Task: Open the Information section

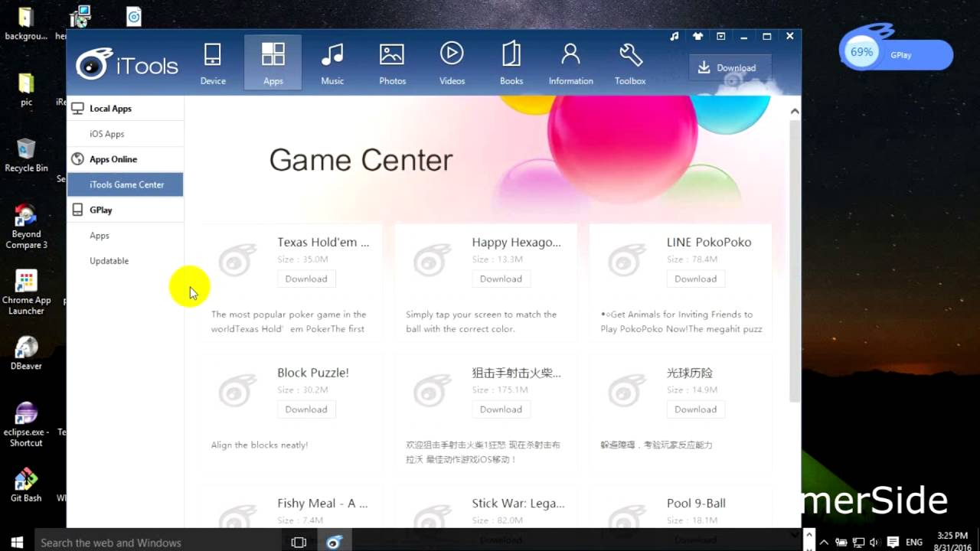Action: [570, 64]
